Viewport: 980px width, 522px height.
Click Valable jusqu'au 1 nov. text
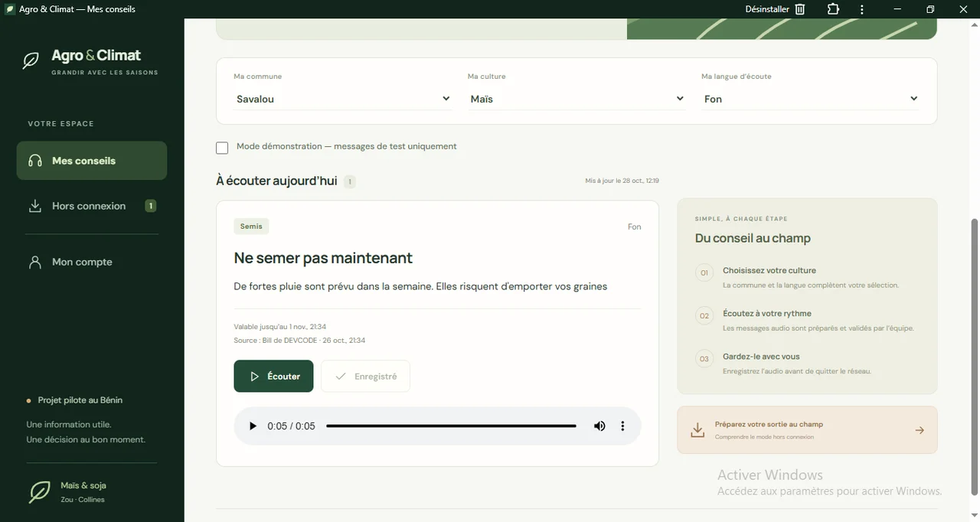point(280,327)
